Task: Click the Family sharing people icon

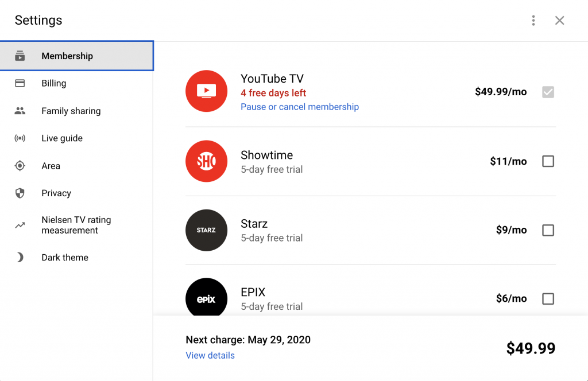Action: coord(20,111)
